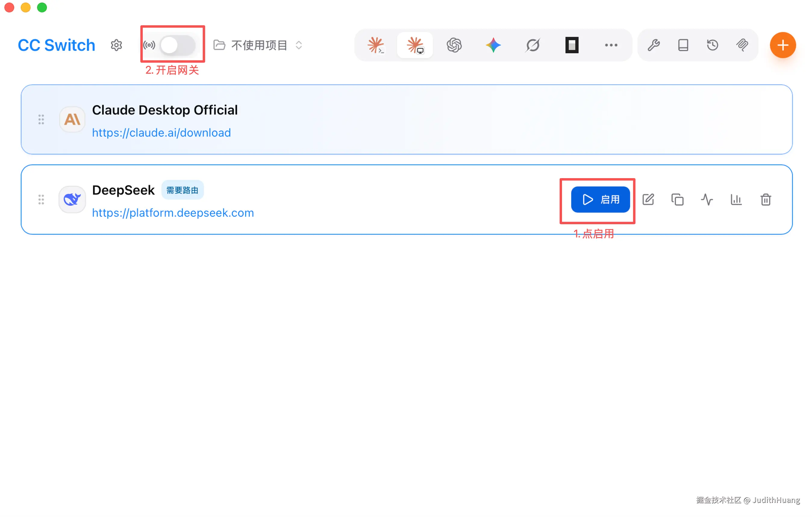This screenshot has width=812, height=517.
Task: Click the paperclip icon in toolbar
Action: [742, 45]
